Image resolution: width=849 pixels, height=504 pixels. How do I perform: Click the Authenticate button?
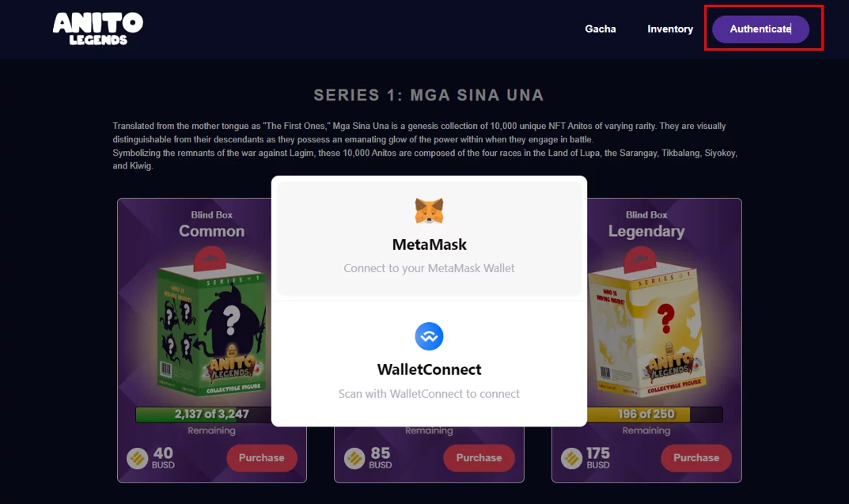pos(760,28)
